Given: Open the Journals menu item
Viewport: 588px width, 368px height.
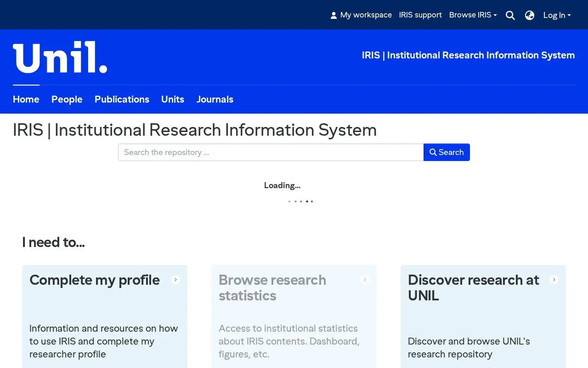Looking at the screenshot, I should (215, 99).
